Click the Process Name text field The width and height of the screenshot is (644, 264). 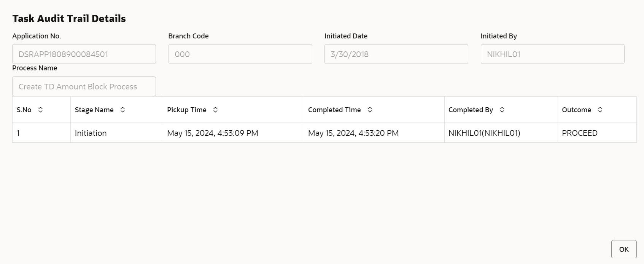pos(84,87)
